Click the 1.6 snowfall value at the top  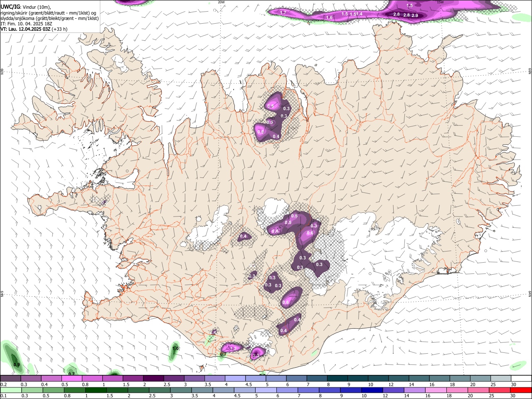tap(329, 18)
